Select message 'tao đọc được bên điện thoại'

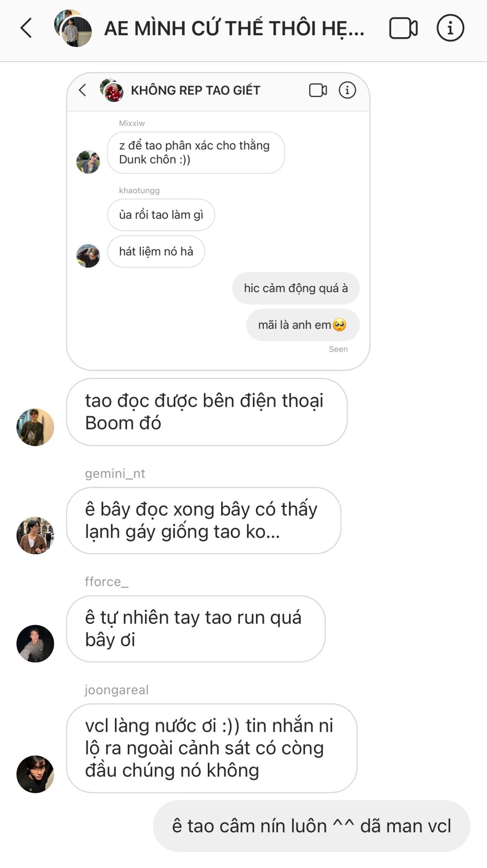(x=207, y=412)
